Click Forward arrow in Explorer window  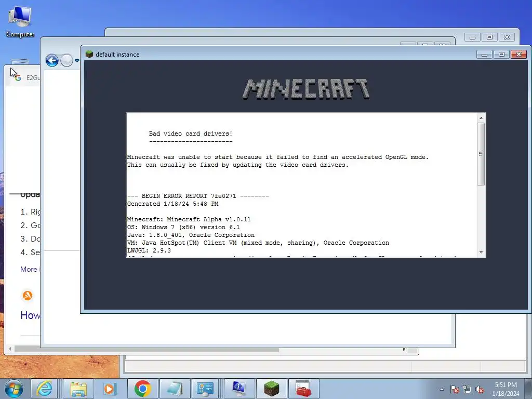(x=67, y=61)
